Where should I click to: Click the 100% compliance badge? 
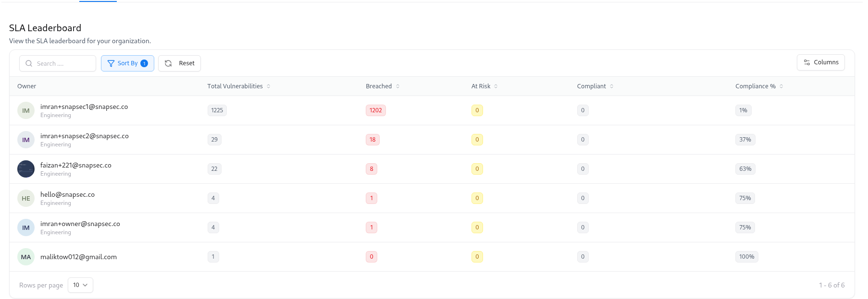click(x=746, y=257)
